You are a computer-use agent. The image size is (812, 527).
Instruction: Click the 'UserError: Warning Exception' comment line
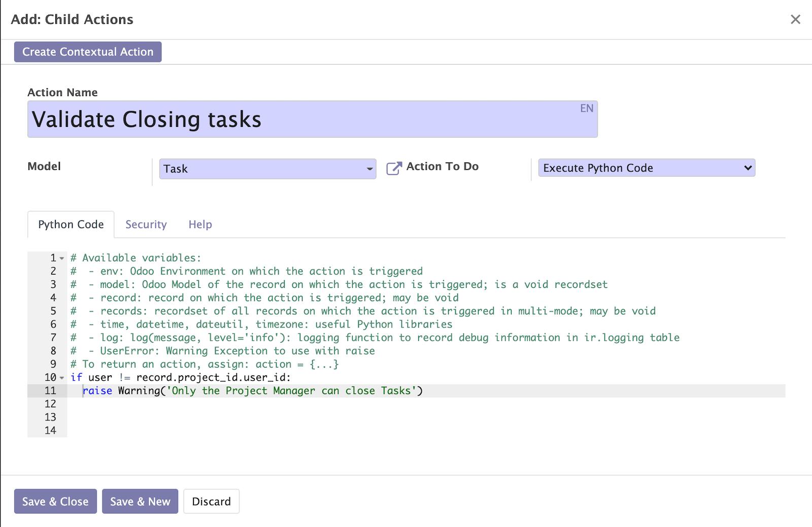pyautogui.click(x=223, y=351)
